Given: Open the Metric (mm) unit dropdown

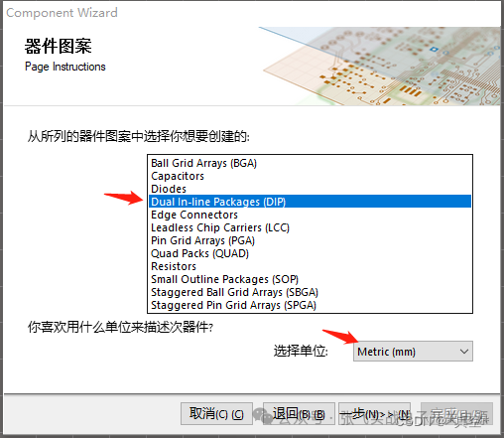Looking at the screenshot, I should 413,352.
